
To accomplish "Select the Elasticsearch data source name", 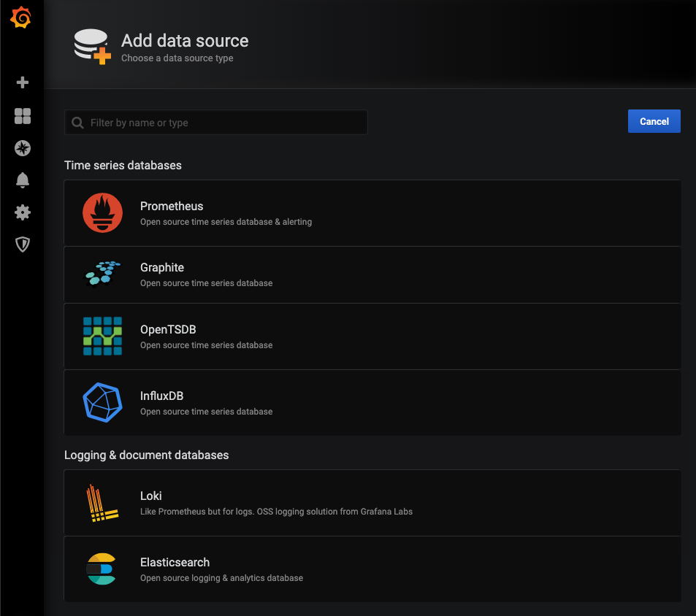I will pyautogui.click(x=175, y=562).
